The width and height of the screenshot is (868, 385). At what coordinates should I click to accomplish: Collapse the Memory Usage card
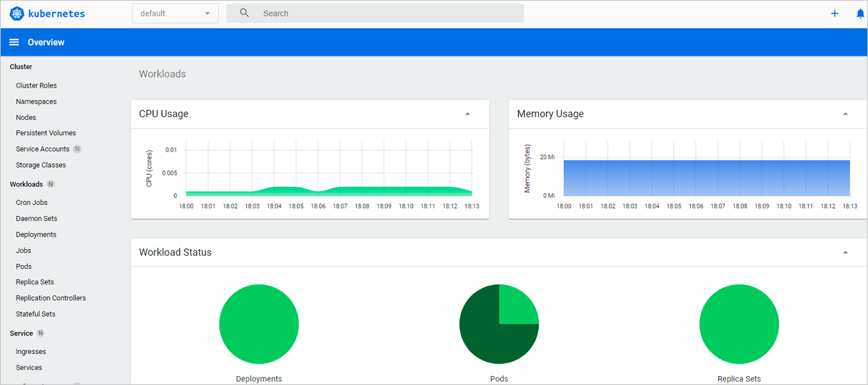click(x=845, y=114)
